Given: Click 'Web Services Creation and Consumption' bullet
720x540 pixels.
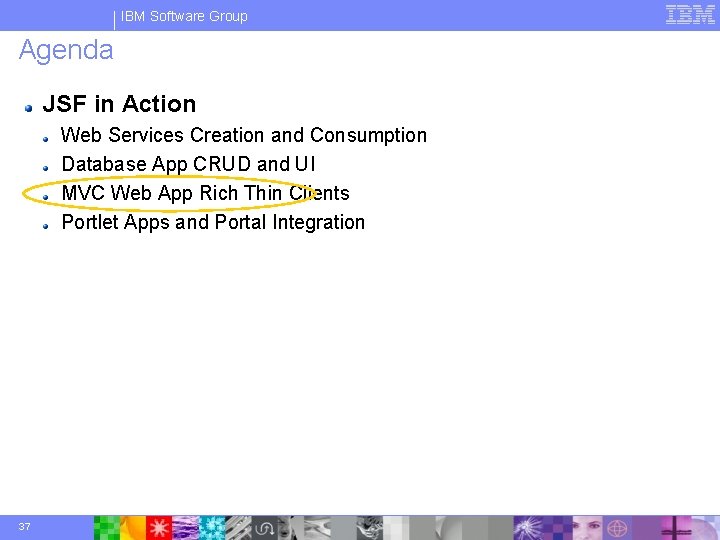Looking at the screenshot, I should 244,135.
